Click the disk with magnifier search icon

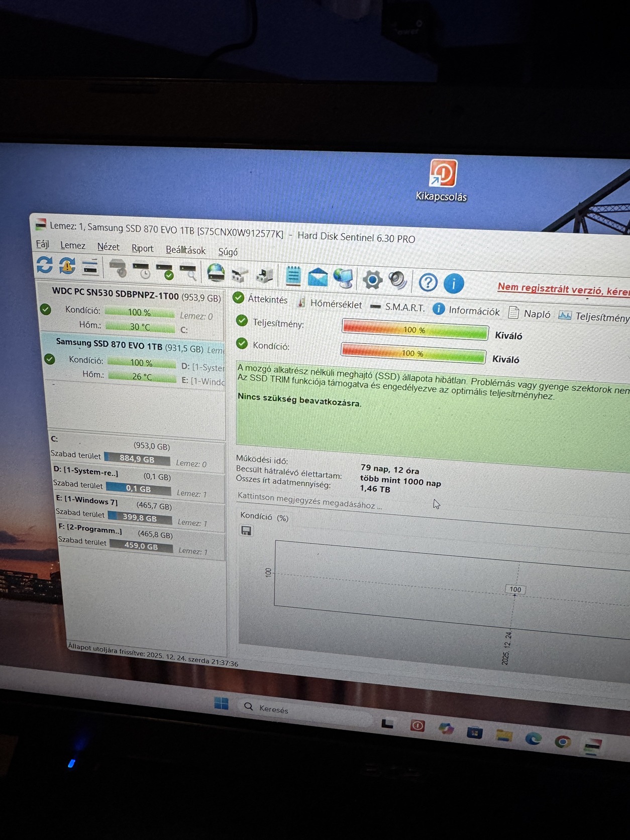[188, 272]
